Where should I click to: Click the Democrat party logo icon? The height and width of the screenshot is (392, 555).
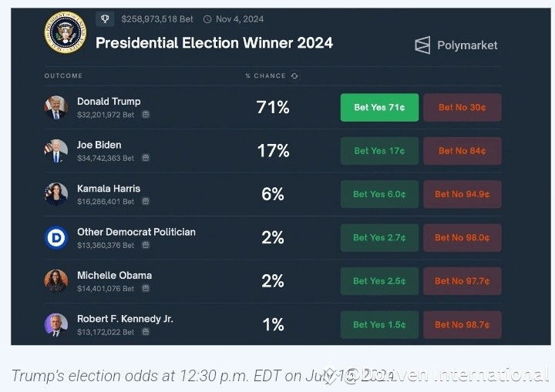56,237
